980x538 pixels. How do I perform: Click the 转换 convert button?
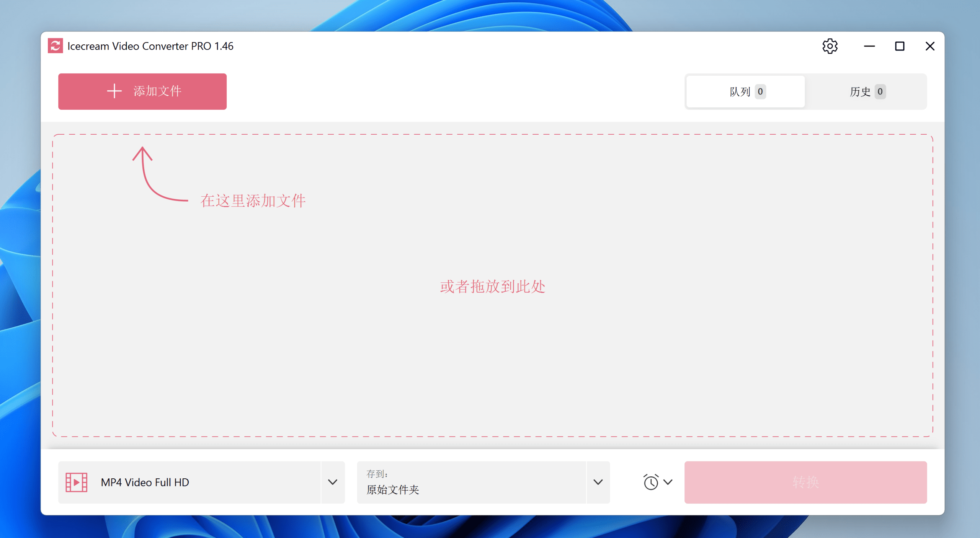click(x=805, y=482)
